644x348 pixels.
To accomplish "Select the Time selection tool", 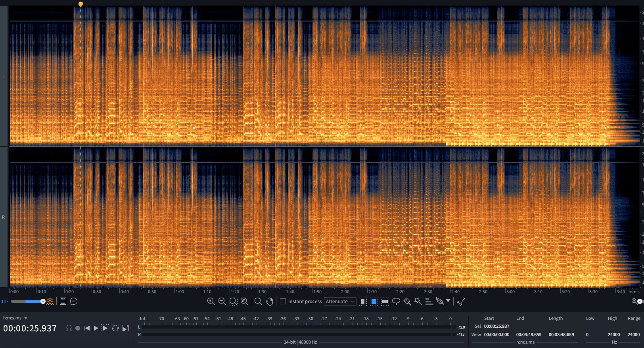I will pos(362,302).
